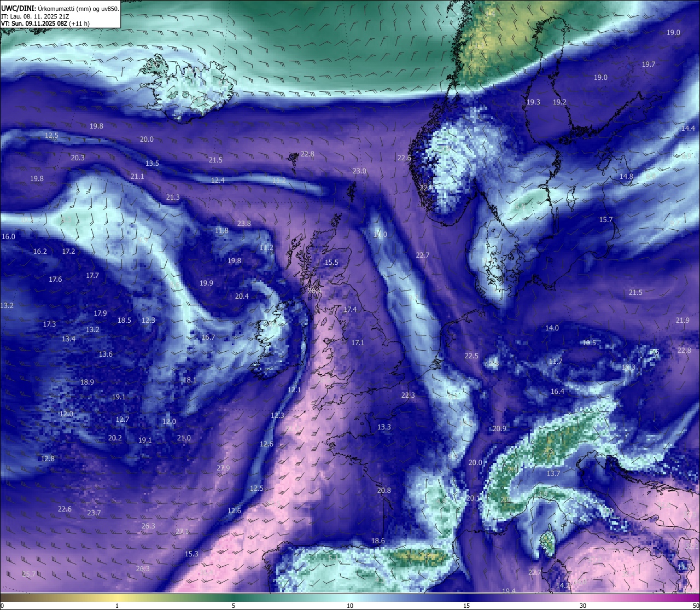
Task: Click the 15.3 value label
Action: [x=191, y=554]
